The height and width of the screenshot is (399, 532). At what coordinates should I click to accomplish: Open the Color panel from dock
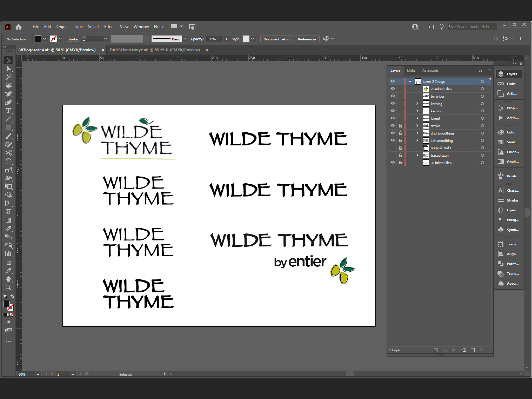click(x=508, y=132)
